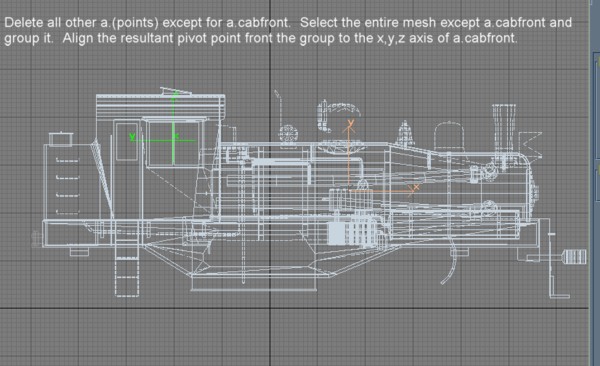Select the orange group pivot origin
The height and width of the screenshot is (366, 600).
[349, 190]
